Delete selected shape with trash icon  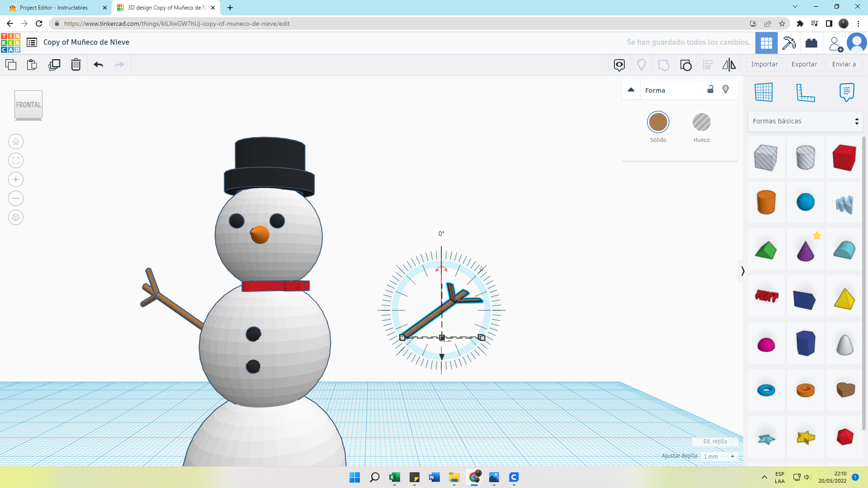(75, 65)
